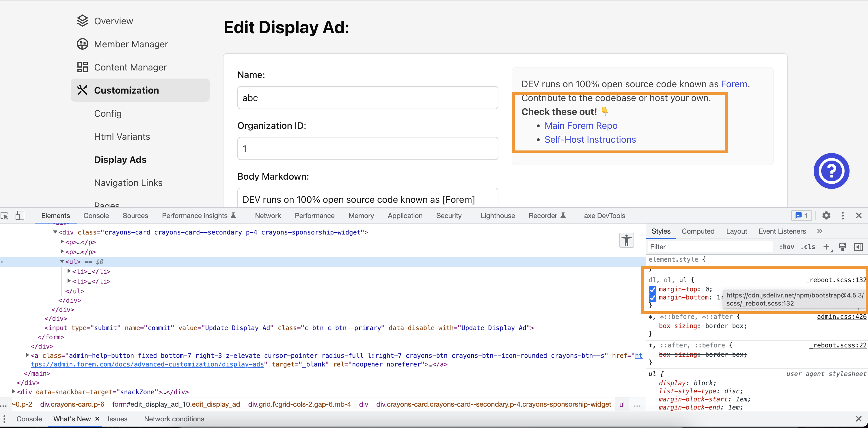The width and height of the screenshot is (868, 428).
Task: Expand hidden style tabs with double chevron
Action: [x=820, y=231]
